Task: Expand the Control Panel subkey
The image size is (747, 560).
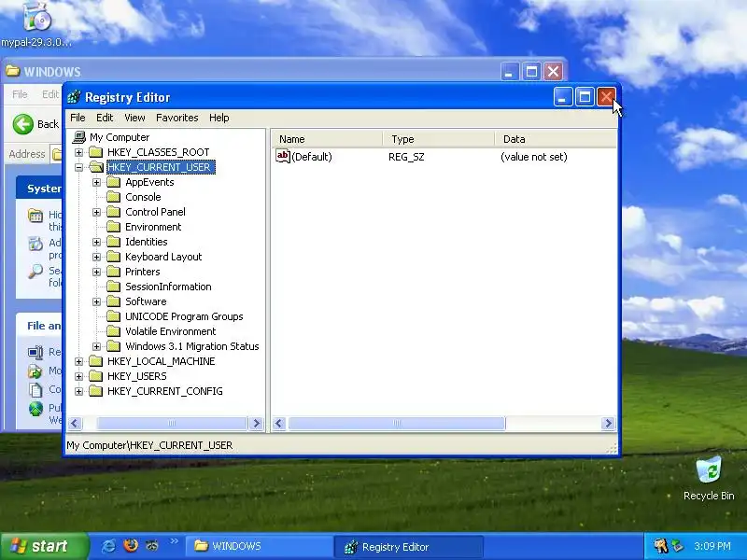Action: 96,213
